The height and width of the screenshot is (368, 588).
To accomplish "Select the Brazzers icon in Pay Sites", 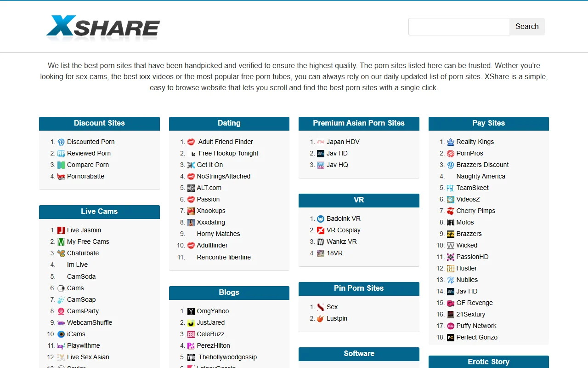I will tap(451, 234).
